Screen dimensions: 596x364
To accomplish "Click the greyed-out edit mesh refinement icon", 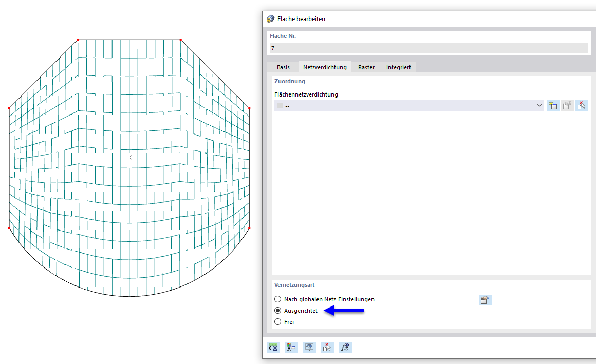I will click(567, 106).
